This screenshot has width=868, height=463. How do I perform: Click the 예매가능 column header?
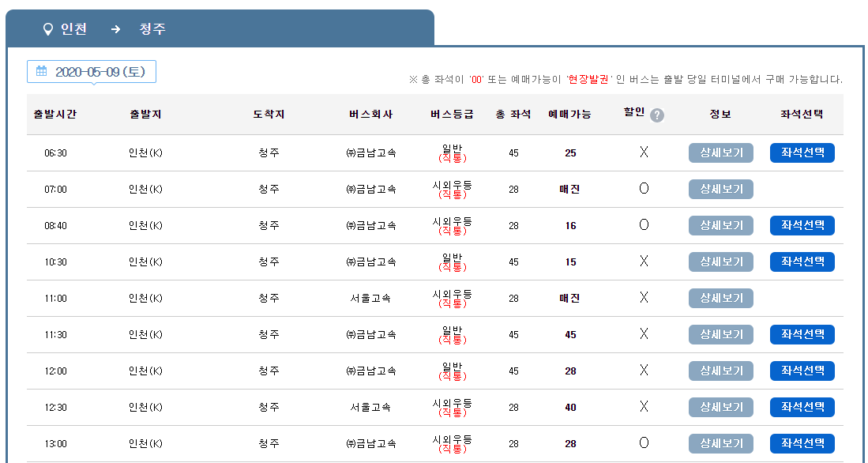pyautogui.click(x=569, y=114)
